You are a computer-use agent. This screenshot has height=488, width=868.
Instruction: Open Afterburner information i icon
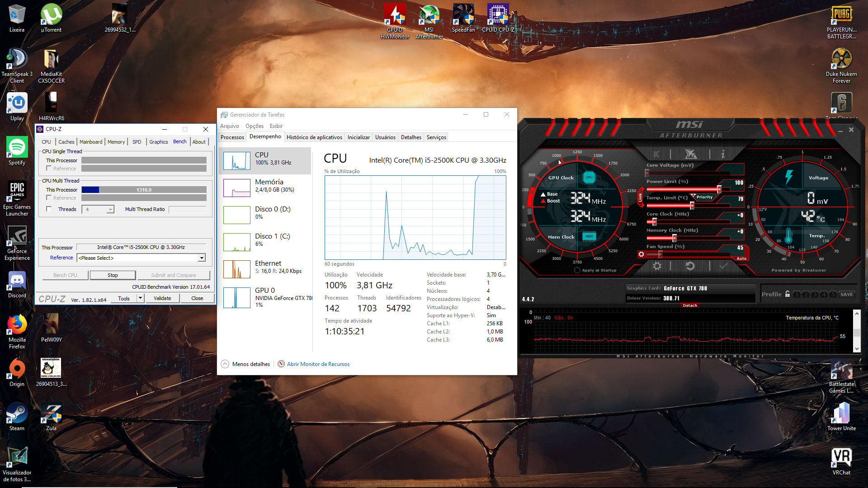coord(723,154)
